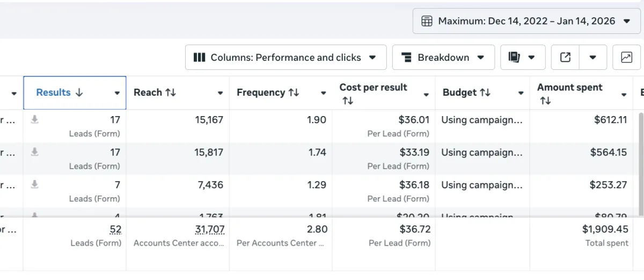This screenshot has height=280, width=644.
Task: Click the Breakdown icon
Action: tap(406, 58)
